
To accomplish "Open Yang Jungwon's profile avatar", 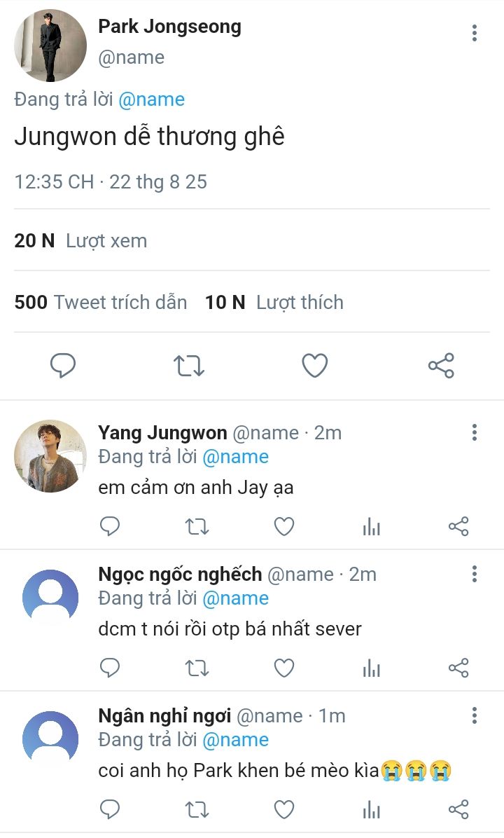I will (x=50, y=456).
